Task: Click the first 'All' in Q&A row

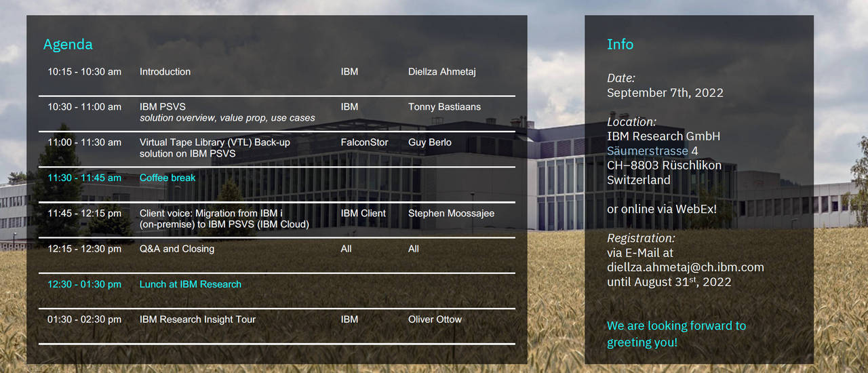Action: click(x=346, y=249)
